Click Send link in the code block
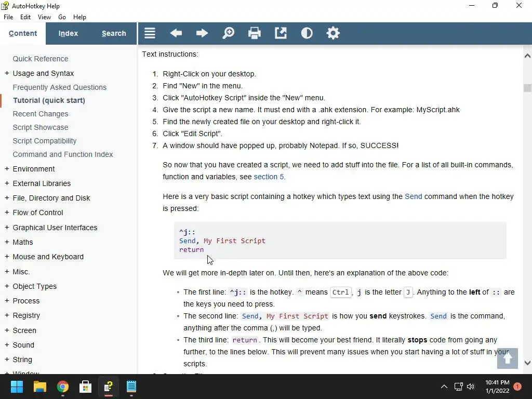 coord(187,241)
